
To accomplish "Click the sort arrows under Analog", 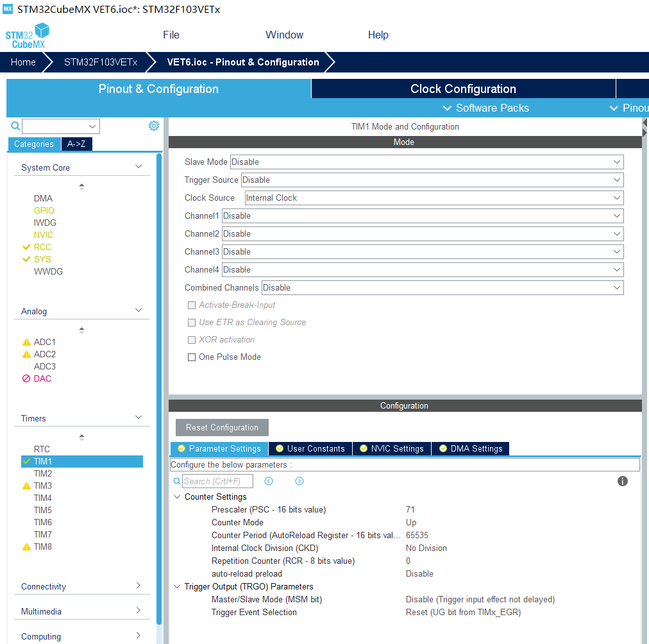I will point(81,330).
